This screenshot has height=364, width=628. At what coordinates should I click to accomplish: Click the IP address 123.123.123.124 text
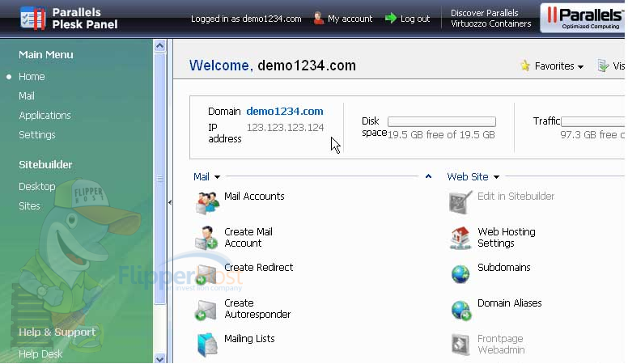click(x=285, y=127)
